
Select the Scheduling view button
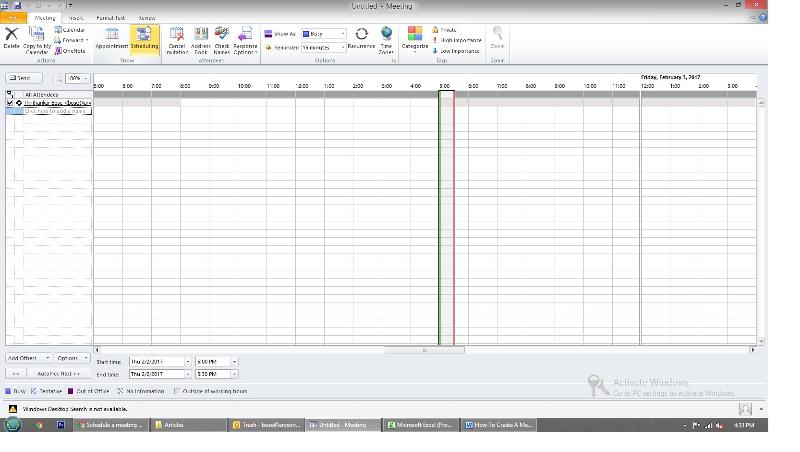[x=144, y=38]
